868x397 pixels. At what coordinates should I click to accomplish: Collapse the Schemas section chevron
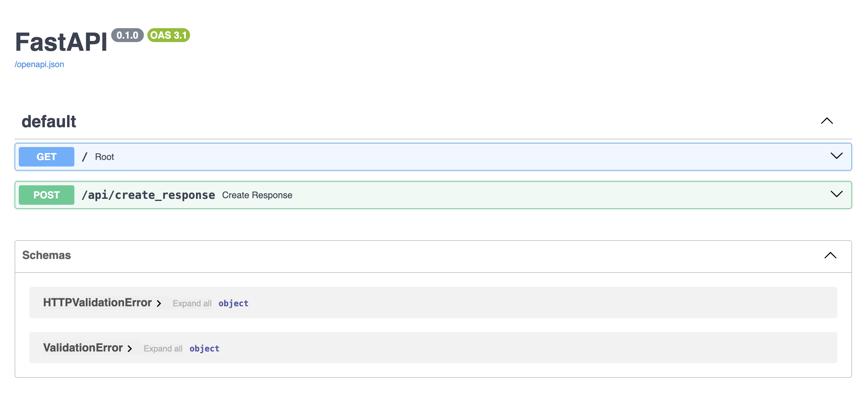tap(830, 256)
